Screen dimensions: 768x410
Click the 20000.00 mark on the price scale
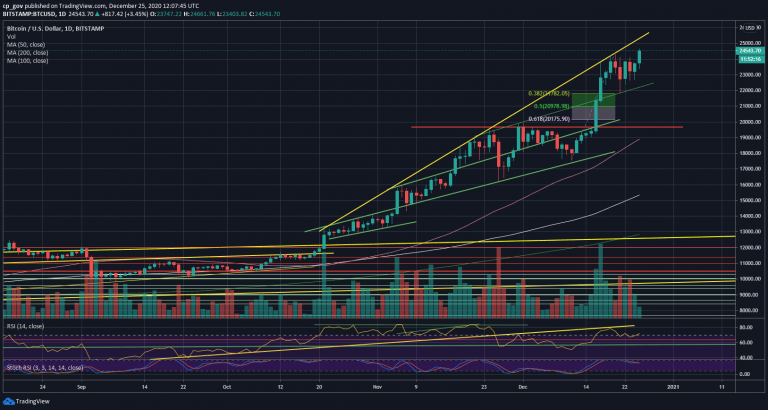click(747, 121)
